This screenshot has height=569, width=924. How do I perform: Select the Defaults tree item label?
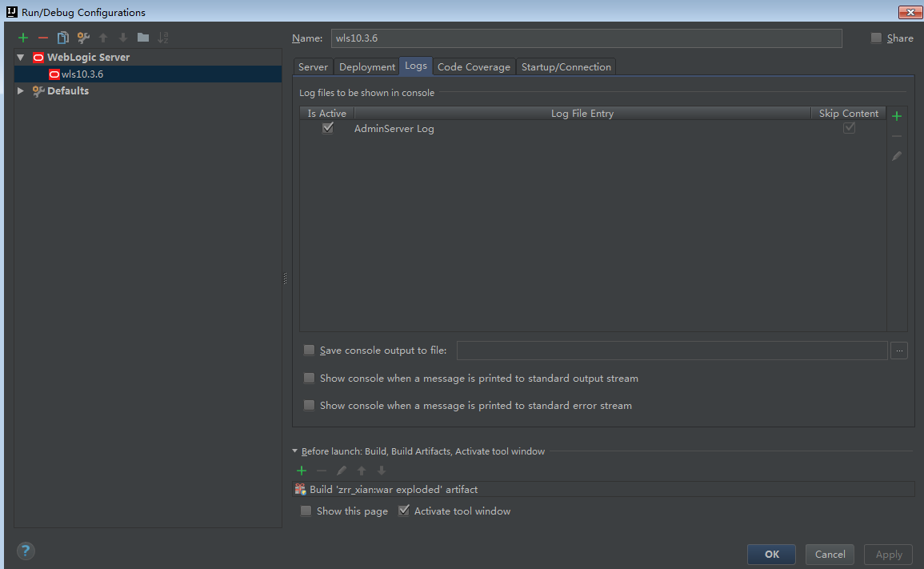click(68, 90)
